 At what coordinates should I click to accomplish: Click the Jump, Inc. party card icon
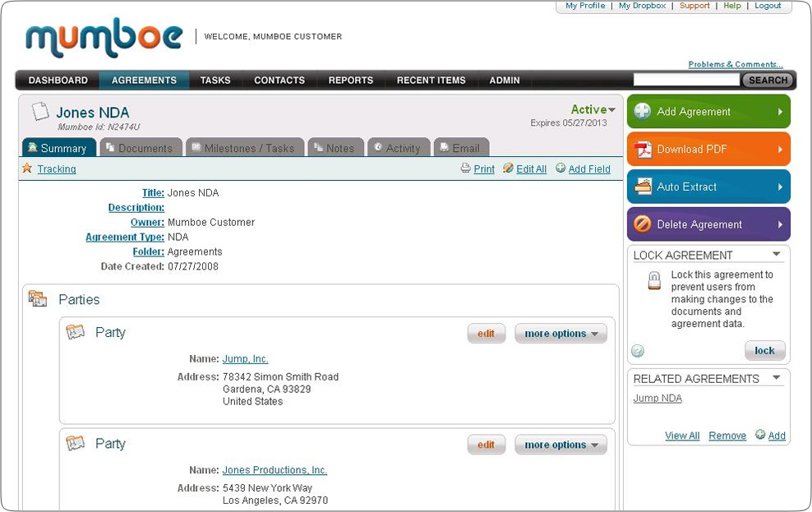tap(75, 332)
